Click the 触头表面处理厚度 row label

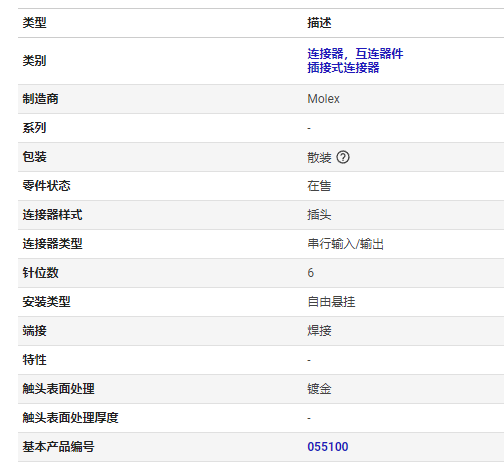70,418
